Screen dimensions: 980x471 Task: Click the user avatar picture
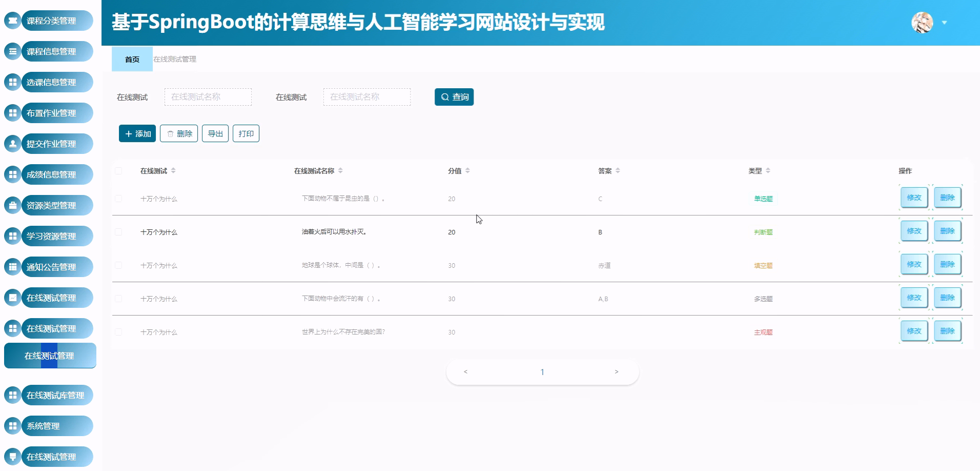tap(922, 23)
